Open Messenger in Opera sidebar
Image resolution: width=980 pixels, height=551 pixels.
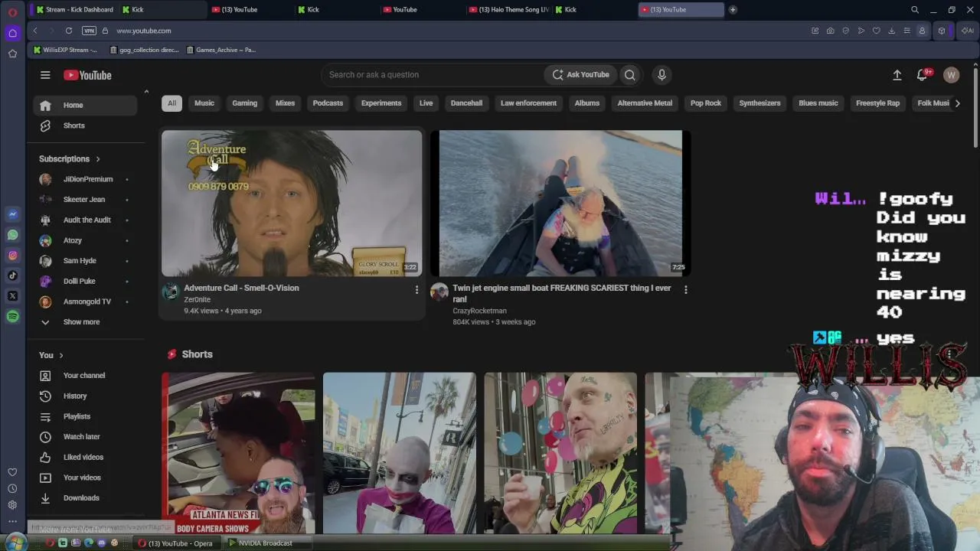click(x=12, y=214)
